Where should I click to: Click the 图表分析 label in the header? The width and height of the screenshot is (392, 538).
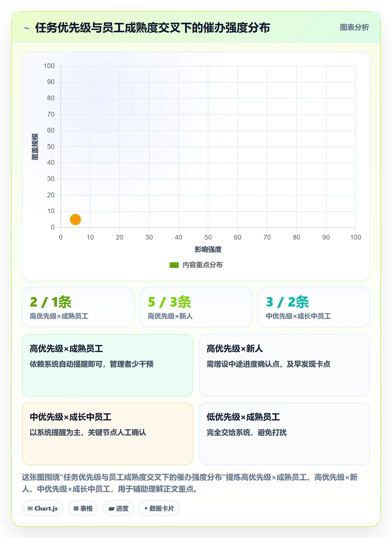(x=354, y=27)
